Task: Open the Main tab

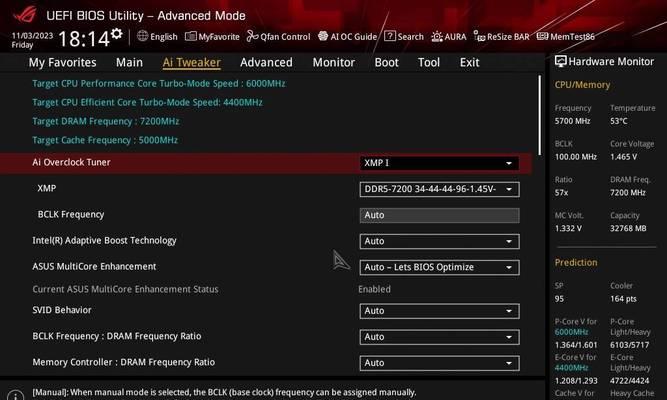Action: [x=129, y=63]
